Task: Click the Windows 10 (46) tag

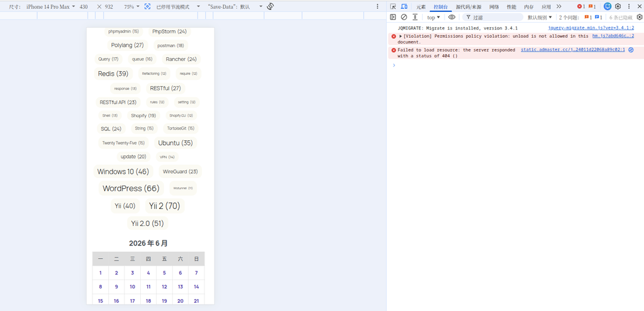Action: (x=123, y=171)
